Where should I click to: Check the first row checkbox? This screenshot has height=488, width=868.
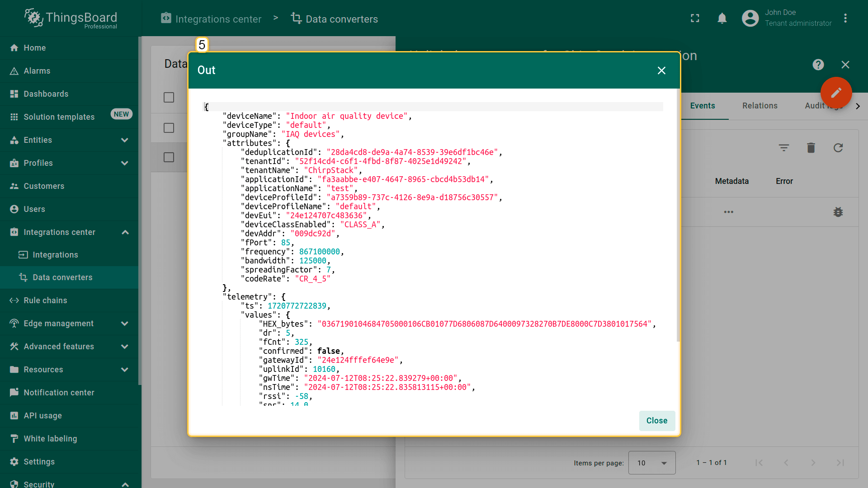click(169, 128)
